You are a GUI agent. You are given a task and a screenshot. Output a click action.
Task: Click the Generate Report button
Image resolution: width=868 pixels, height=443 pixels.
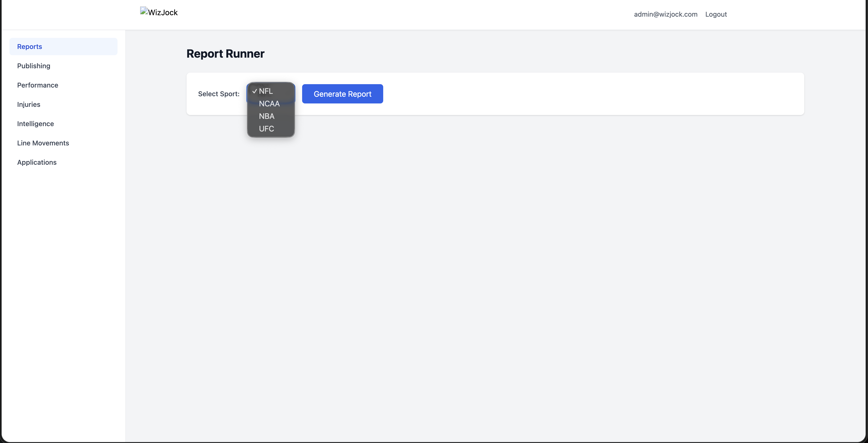tap(342, 94)
